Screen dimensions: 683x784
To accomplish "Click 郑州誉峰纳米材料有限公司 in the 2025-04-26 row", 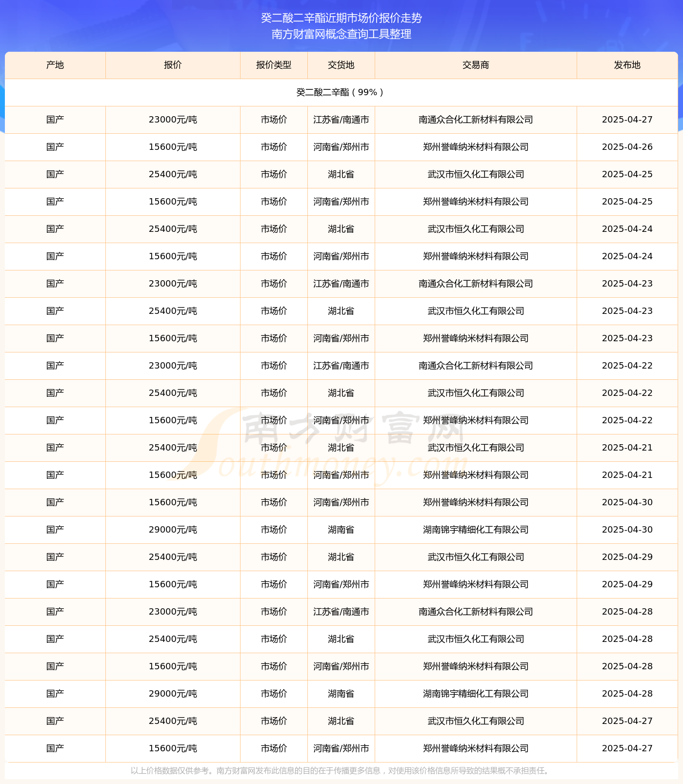I will (476, 147).
